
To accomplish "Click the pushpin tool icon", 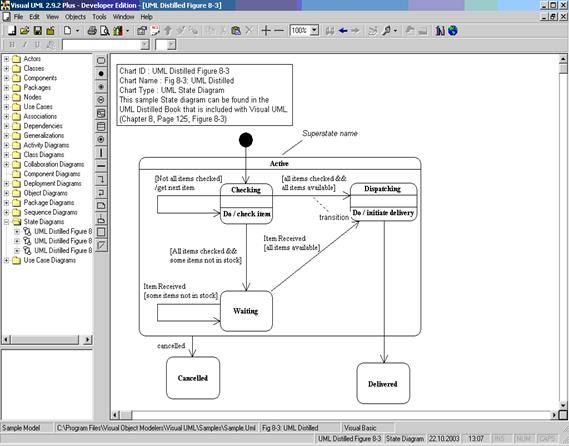I will coord(386,31).
